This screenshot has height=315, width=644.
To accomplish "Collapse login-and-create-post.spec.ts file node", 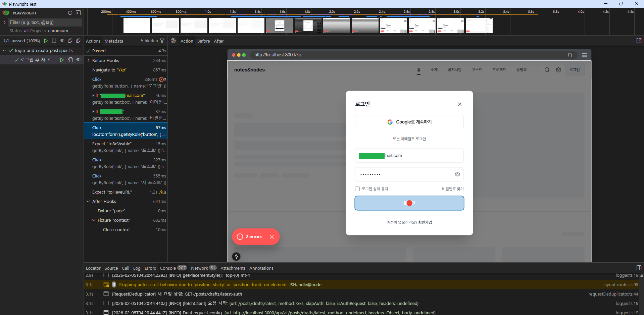I will pos(4,50).
